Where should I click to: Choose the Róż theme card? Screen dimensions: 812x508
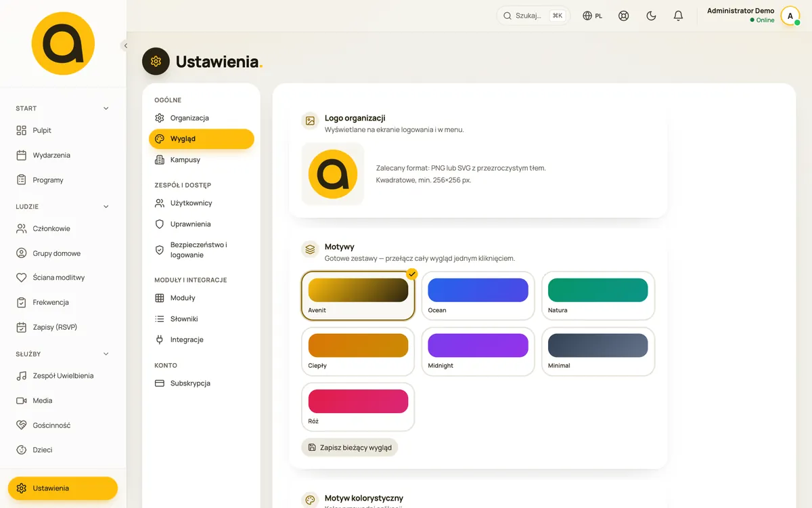(x=358, y=407)
